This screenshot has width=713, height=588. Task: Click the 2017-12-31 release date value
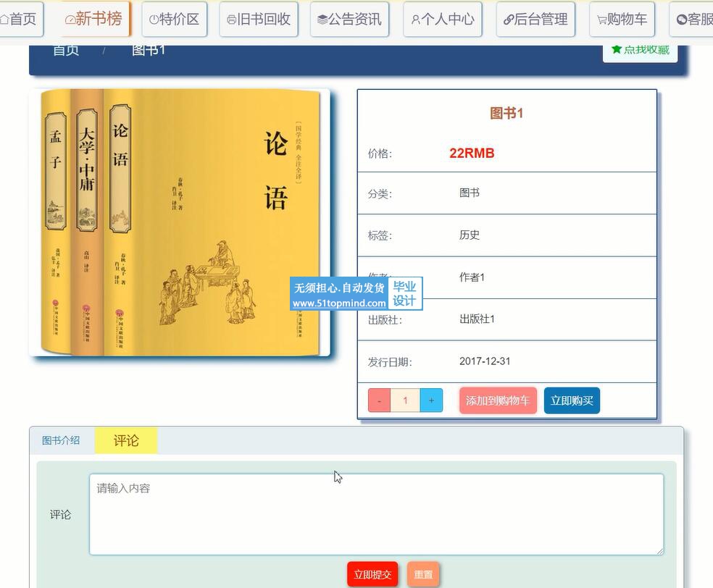485,361
